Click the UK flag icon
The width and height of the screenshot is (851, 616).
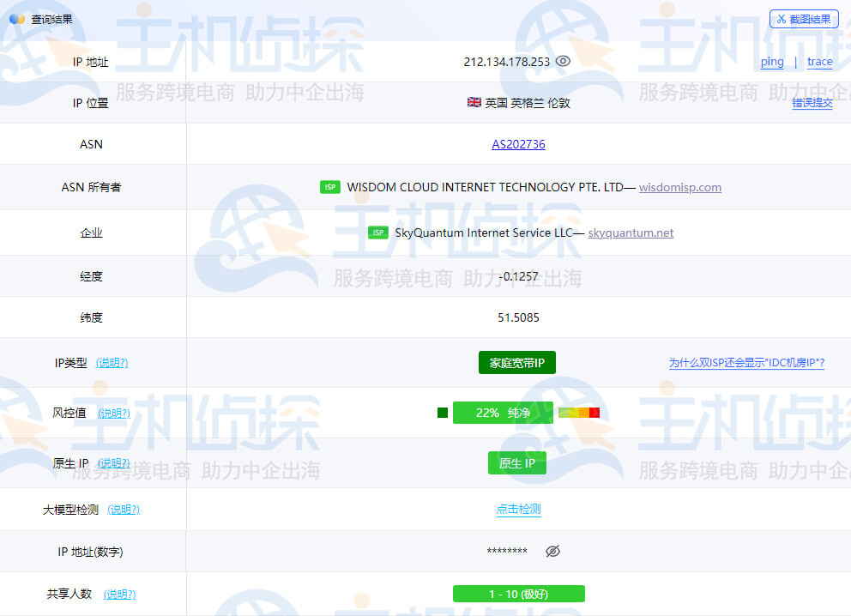pos(474,102)
